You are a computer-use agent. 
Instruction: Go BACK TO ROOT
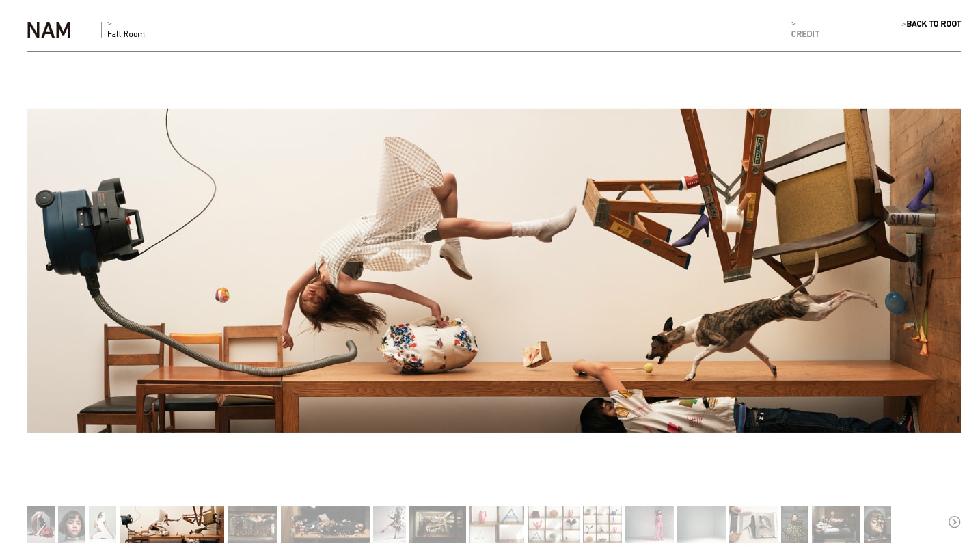click(x=933, y=24)
